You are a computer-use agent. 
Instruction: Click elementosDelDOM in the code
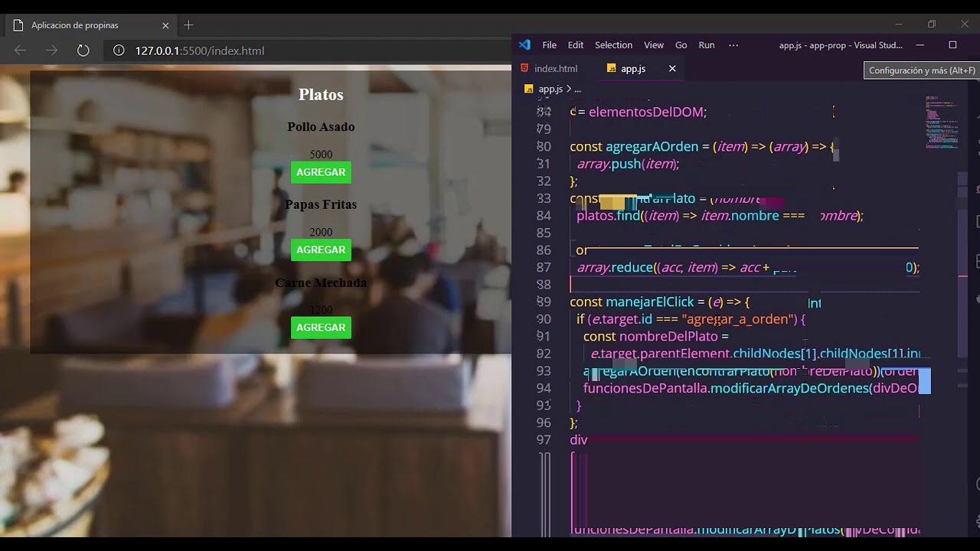pyautogui.click(x=646, y=112)
